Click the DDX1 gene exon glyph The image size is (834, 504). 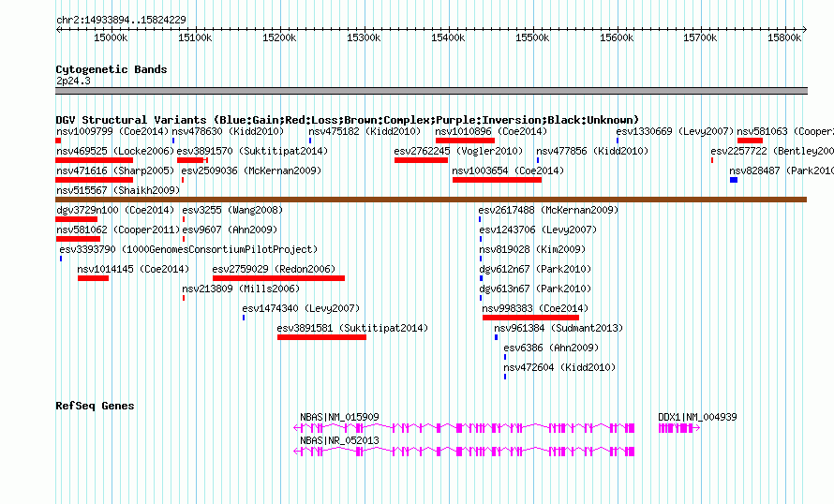click(x=679, y=428)
